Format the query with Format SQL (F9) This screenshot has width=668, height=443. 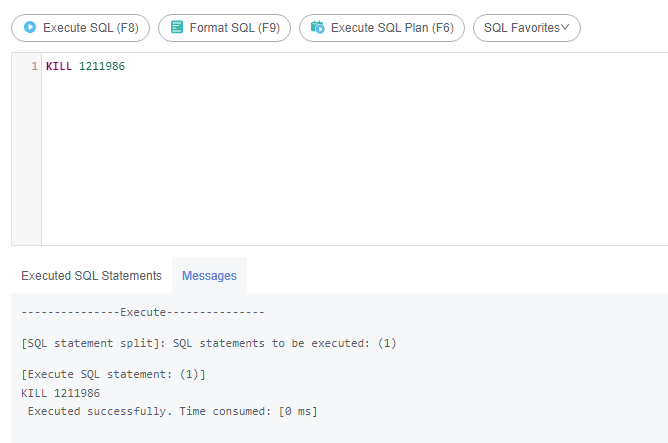[225, 28]
